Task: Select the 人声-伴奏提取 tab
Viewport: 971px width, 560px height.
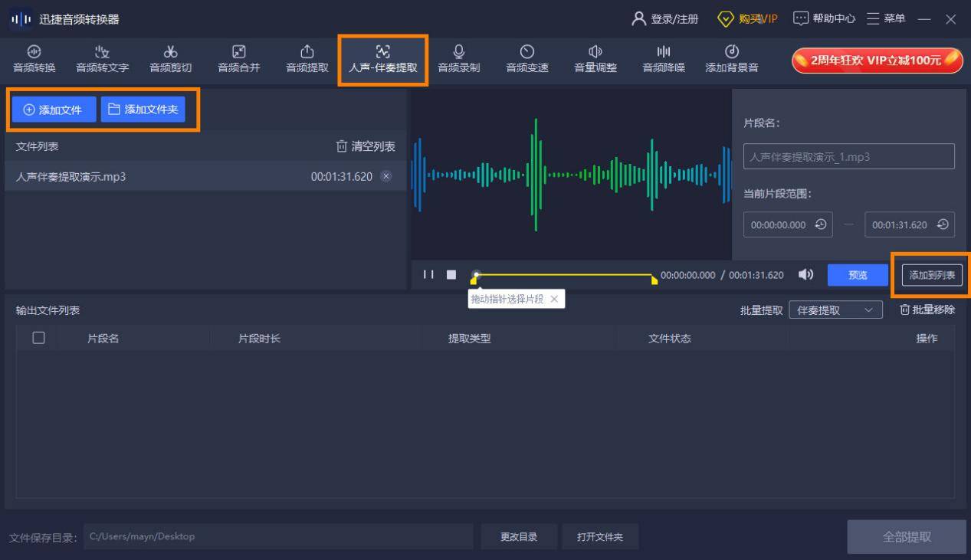Action: [x=383, y=60]
